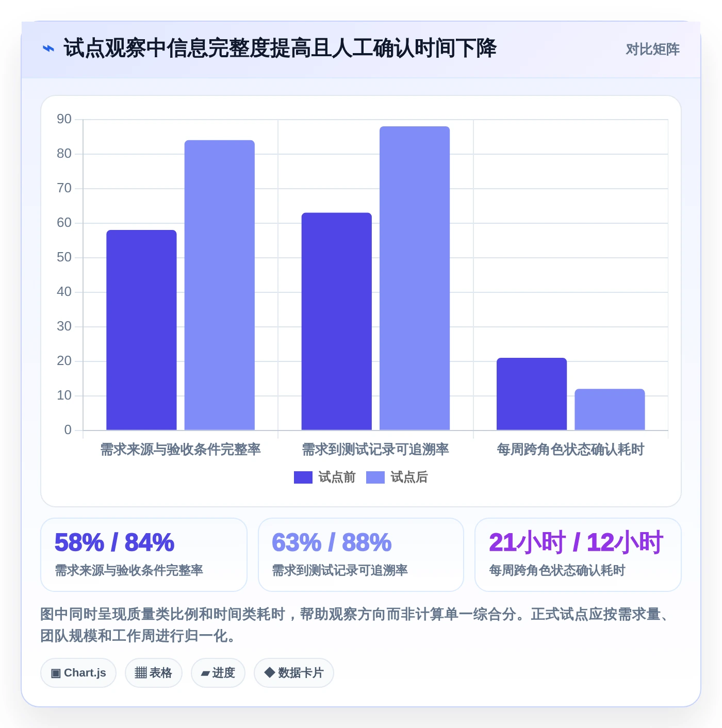Toggle the 试点前 legend item
The width and height of the screenshot is (722, 728).
point(325,477)
